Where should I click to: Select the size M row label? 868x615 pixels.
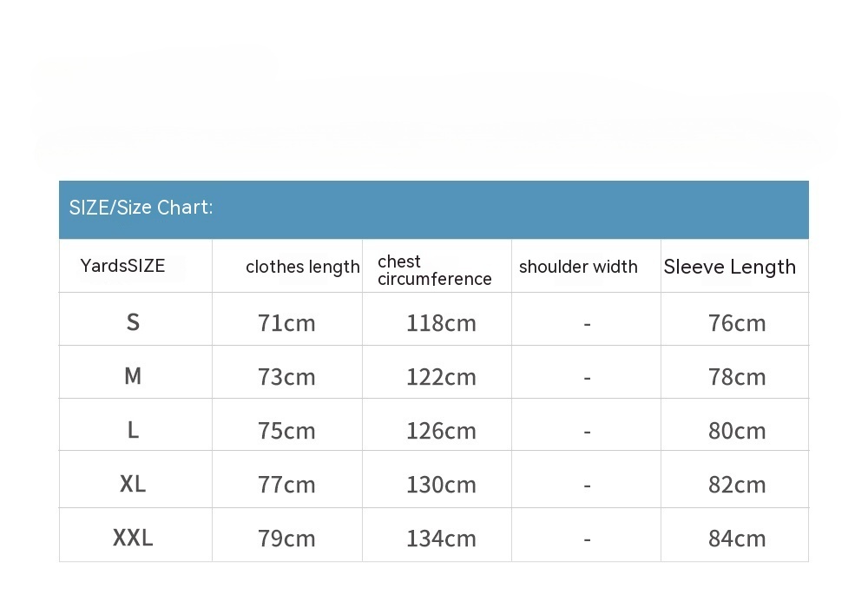click(x=133, y=376)
